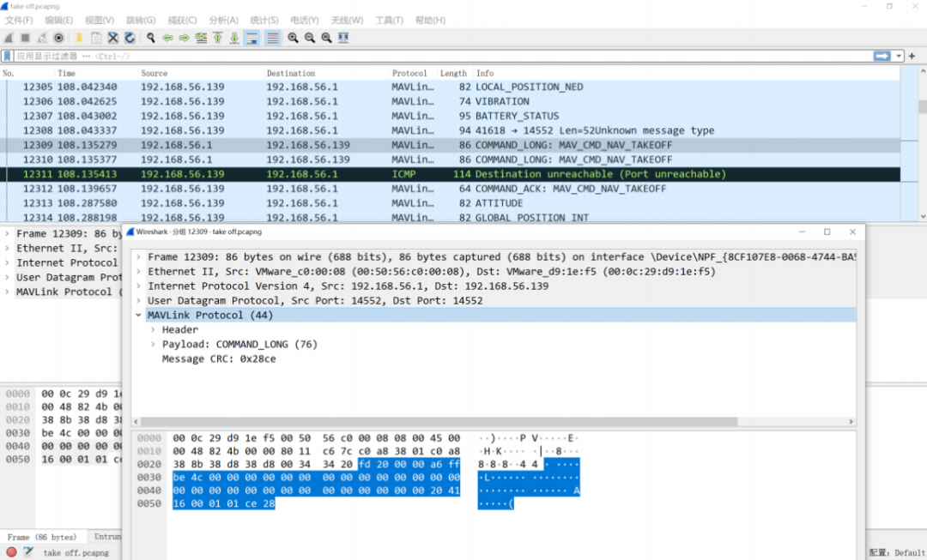The width and height of the screenshot is (927, 560).
Task: Click the find packet magnifier icon
Action: pyautogui.click(x=151, y=38)
